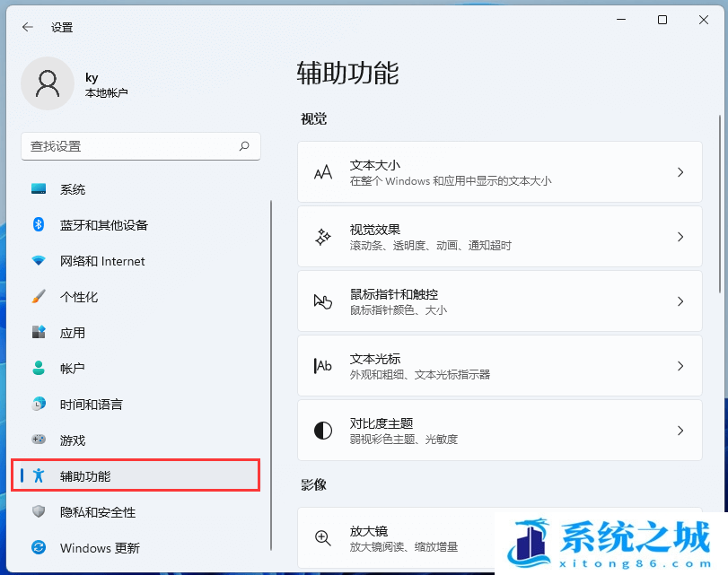Select the gamepad icon for 游戏
This screenshot has width=728, height=575.
coord(39,440)
